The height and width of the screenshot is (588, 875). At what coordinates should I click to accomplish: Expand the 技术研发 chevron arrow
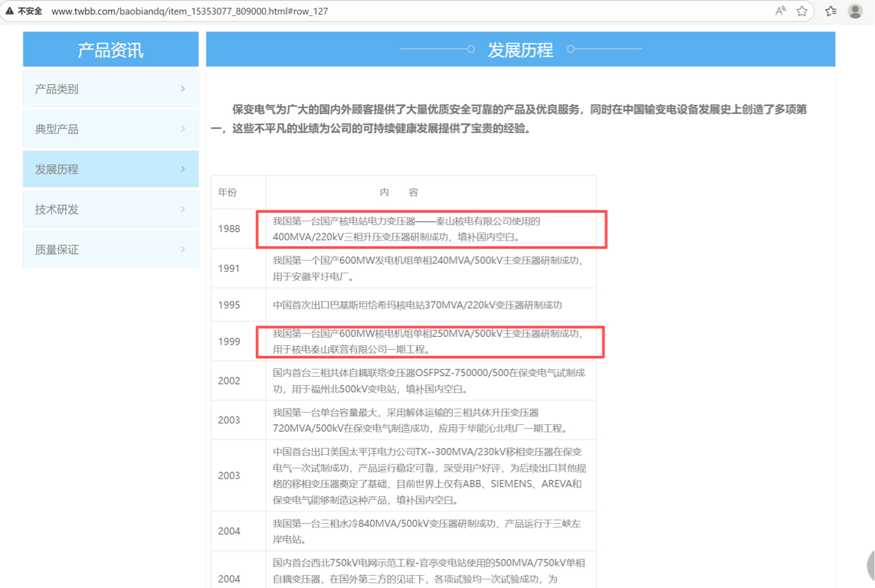click(x=183, y=209)
